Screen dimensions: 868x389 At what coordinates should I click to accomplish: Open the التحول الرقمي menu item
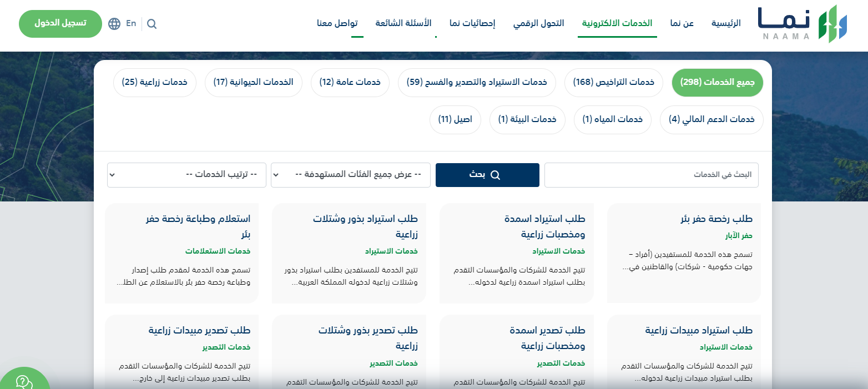coord(538,23)
